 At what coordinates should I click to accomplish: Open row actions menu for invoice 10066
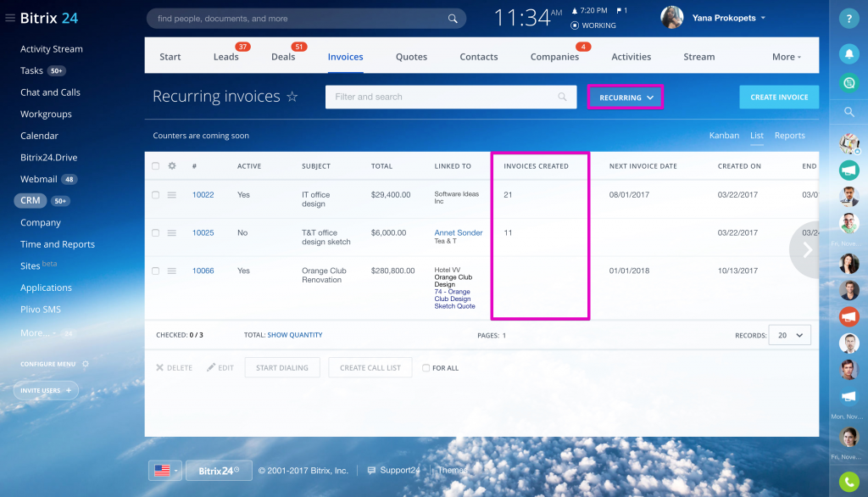click(x=172, y=271)
